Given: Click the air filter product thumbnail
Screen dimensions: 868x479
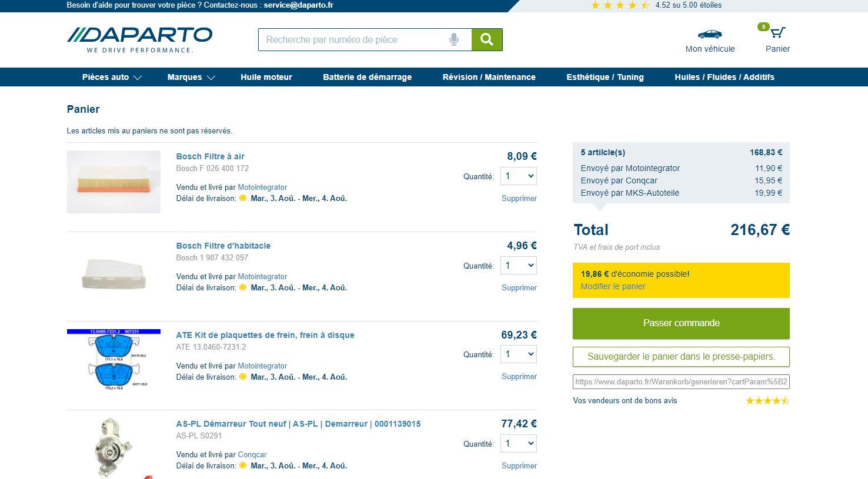Looking at the screenshot, I should pyautogui.click(x=113, y=182).
